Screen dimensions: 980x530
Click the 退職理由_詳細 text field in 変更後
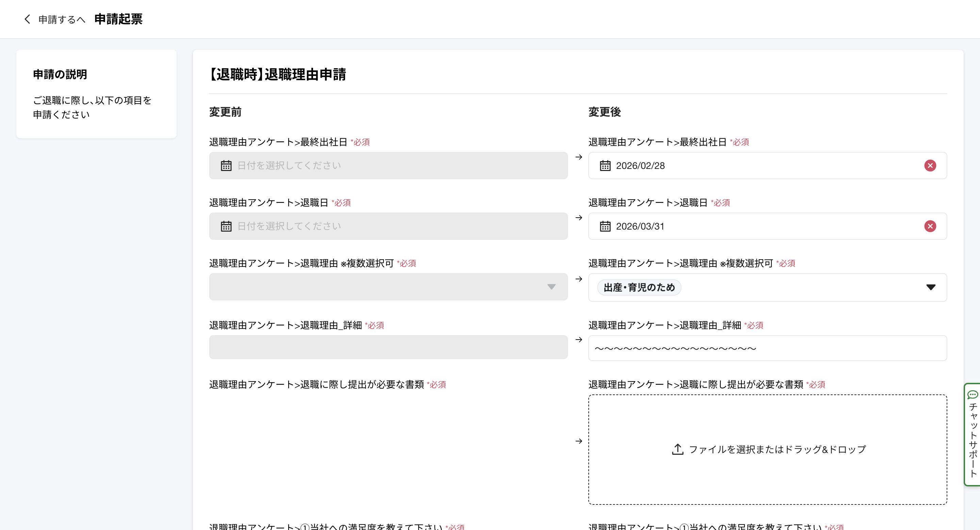767,348
